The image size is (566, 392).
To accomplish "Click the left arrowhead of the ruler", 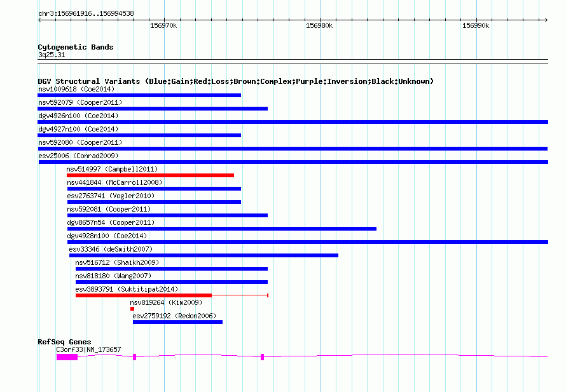I will [39, 20].
